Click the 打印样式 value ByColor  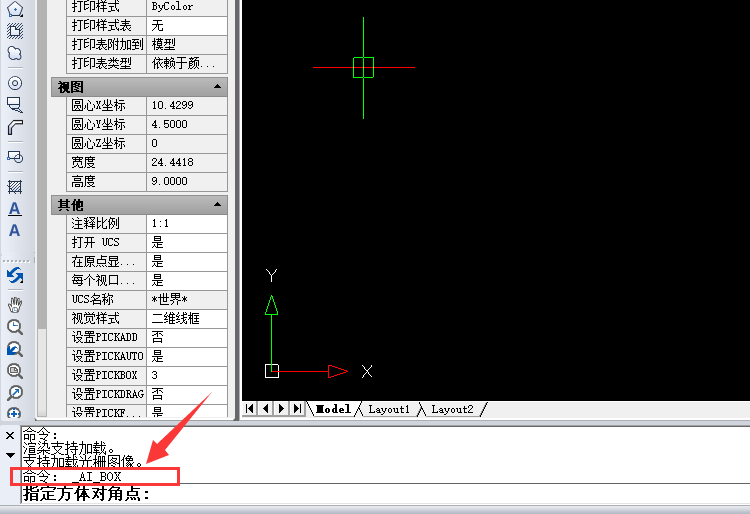click(187, 7)
